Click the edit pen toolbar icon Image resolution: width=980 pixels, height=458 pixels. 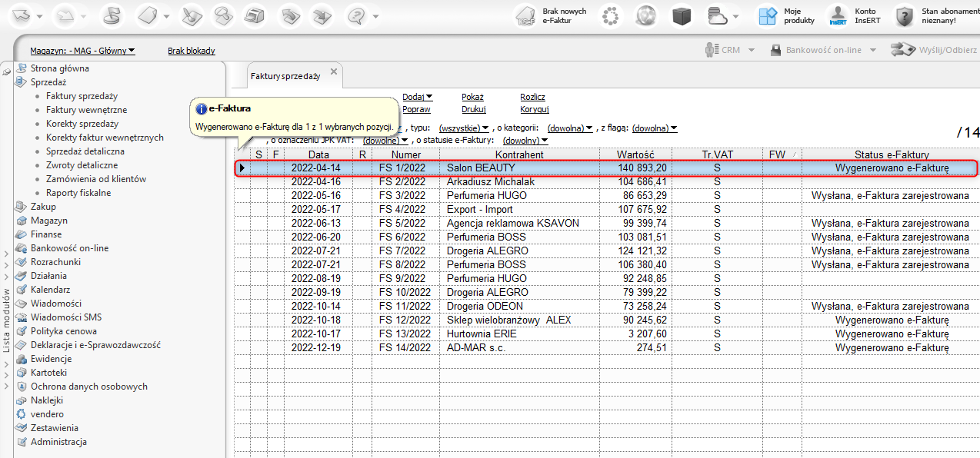(x=191, y=15)
